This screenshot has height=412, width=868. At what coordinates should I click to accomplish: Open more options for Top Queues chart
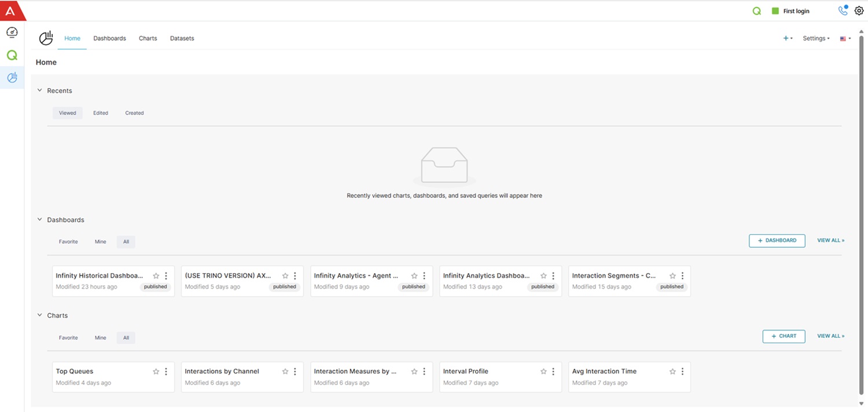coord(166,371)
